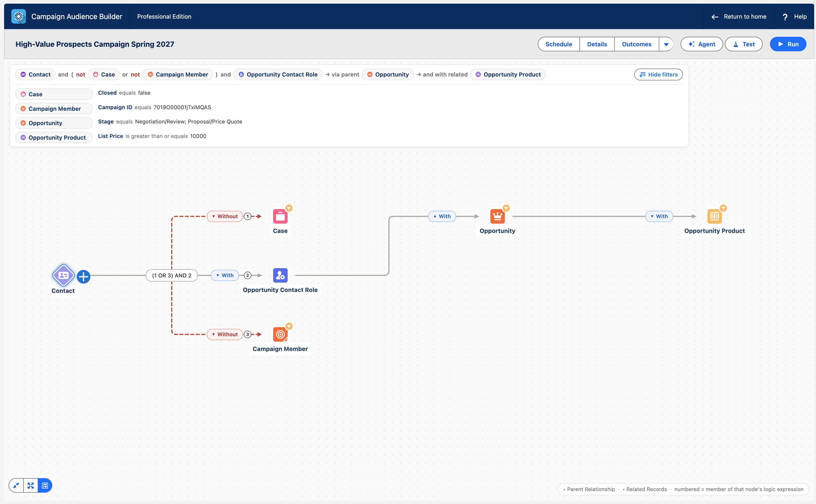
Task: Select the Opportunity Contact Role node icon
Action: tap(280, 275)
